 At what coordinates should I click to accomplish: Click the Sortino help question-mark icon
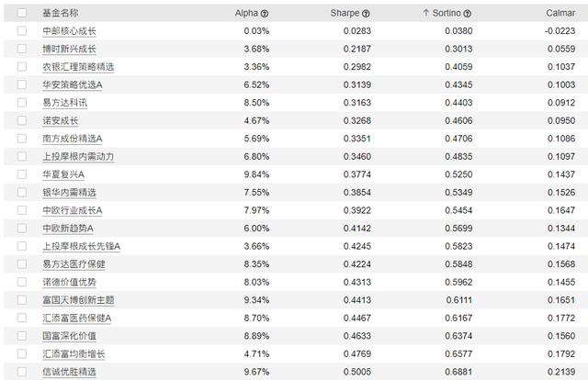(x=468, y=14)
